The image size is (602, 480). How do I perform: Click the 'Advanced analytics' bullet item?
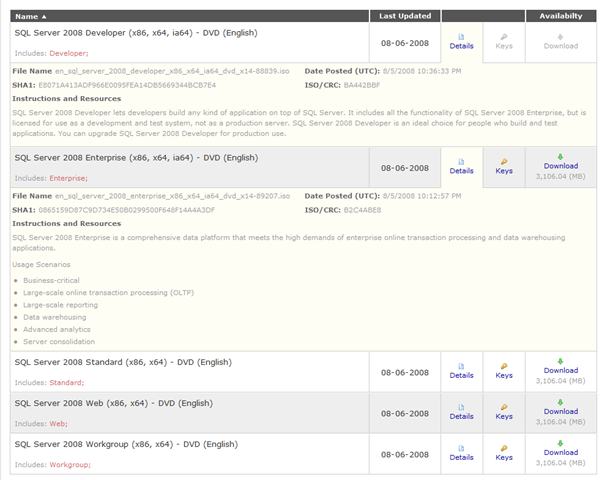click(57, 329)
